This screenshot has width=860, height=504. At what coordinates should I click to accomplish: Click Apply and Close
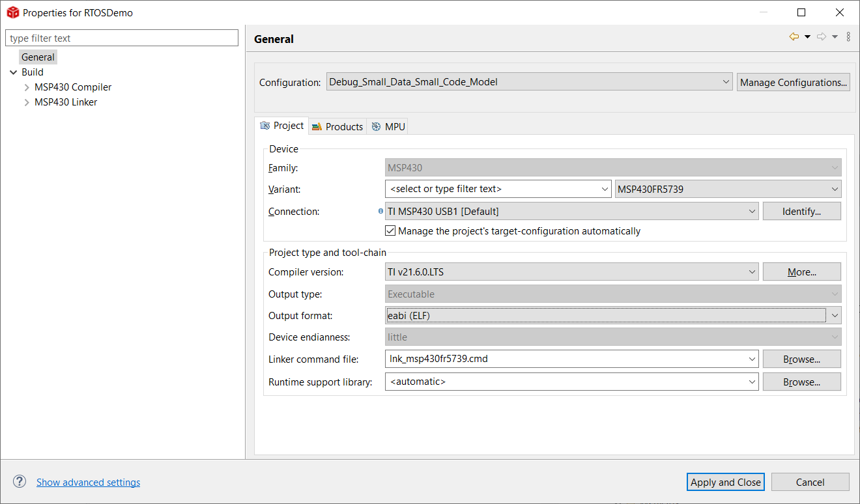tap(726, 482)
